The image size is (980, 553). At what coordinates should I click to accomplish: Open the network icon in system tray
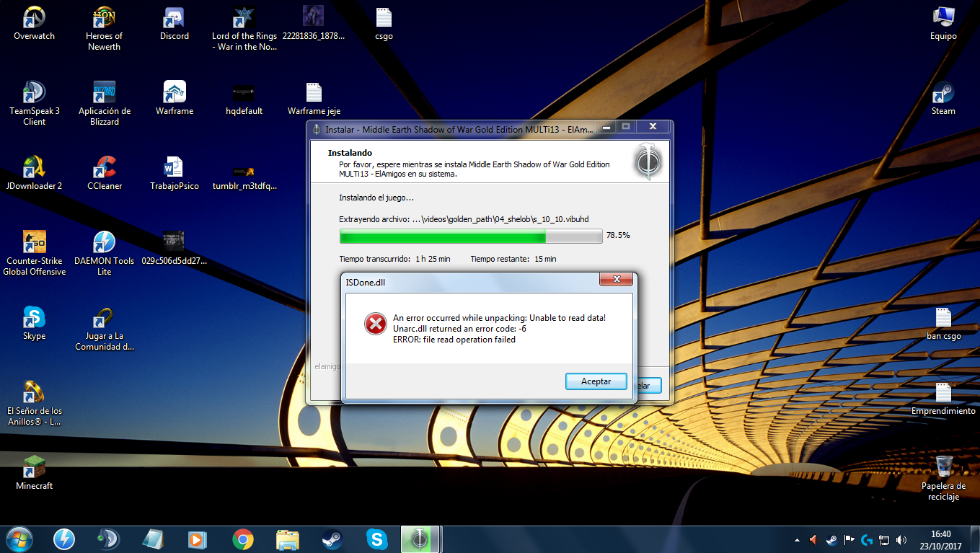[x=883, y=539]
